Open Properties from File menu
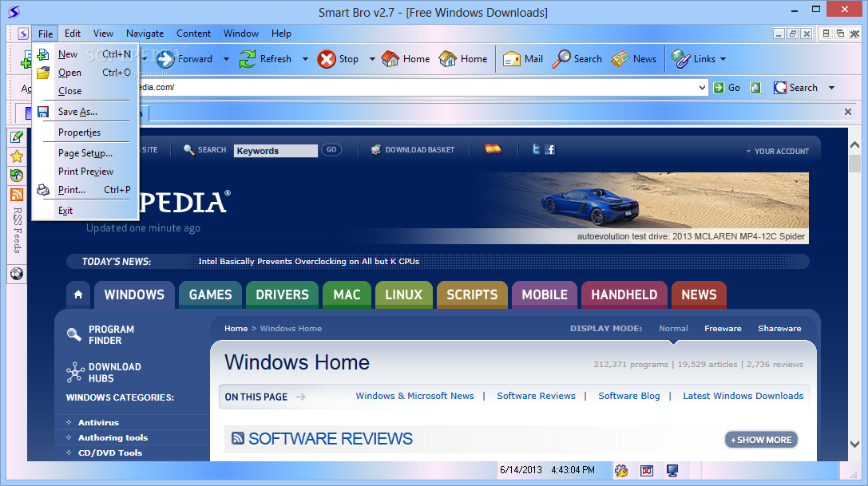Image resolution: width=868 pixels, height=486 pixels. click(x=85, y=132)
